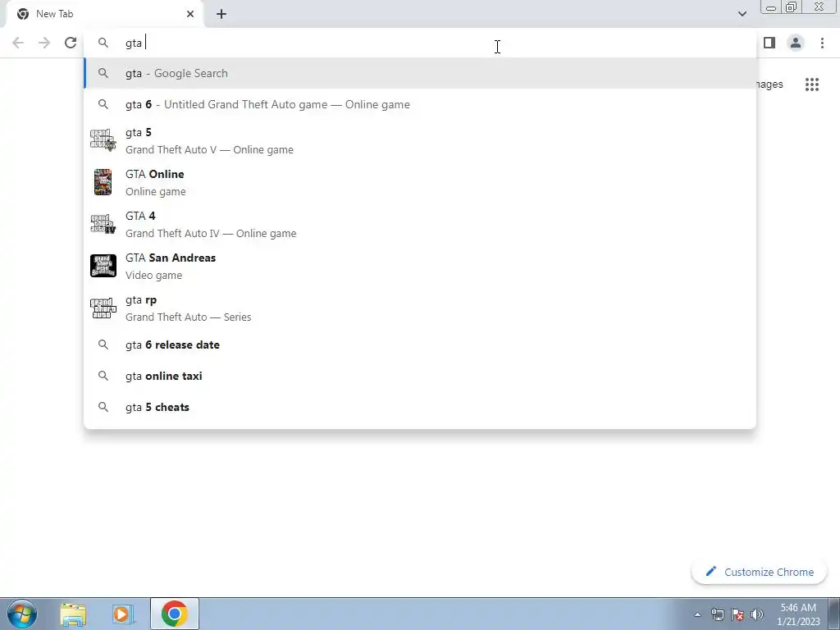This screenshot has height=630, width=840.
Task: Expand the tab search chevron
Action: 742,14
